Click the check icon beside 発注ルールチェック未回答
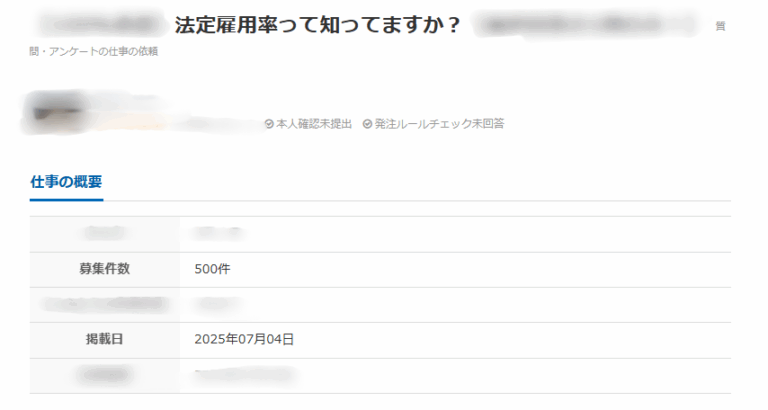 point(367,124)
